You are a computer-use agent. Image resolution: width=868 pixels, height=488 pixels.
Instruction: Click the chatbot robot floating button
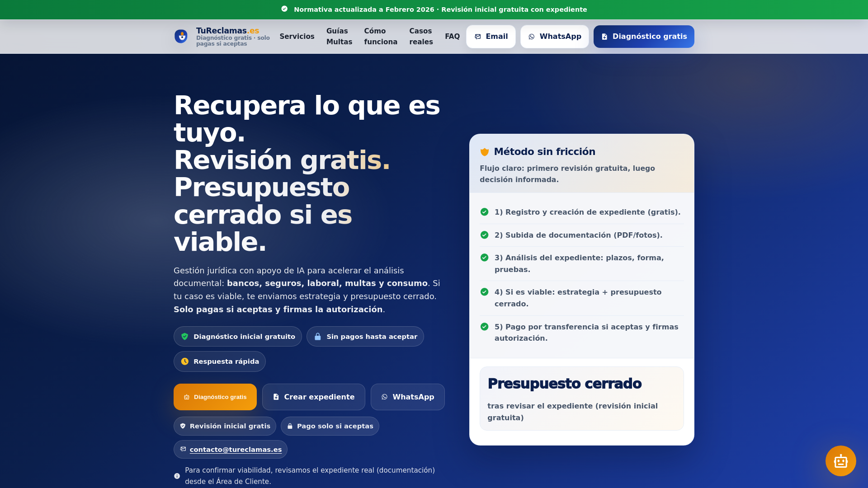[x=841, y=461]
